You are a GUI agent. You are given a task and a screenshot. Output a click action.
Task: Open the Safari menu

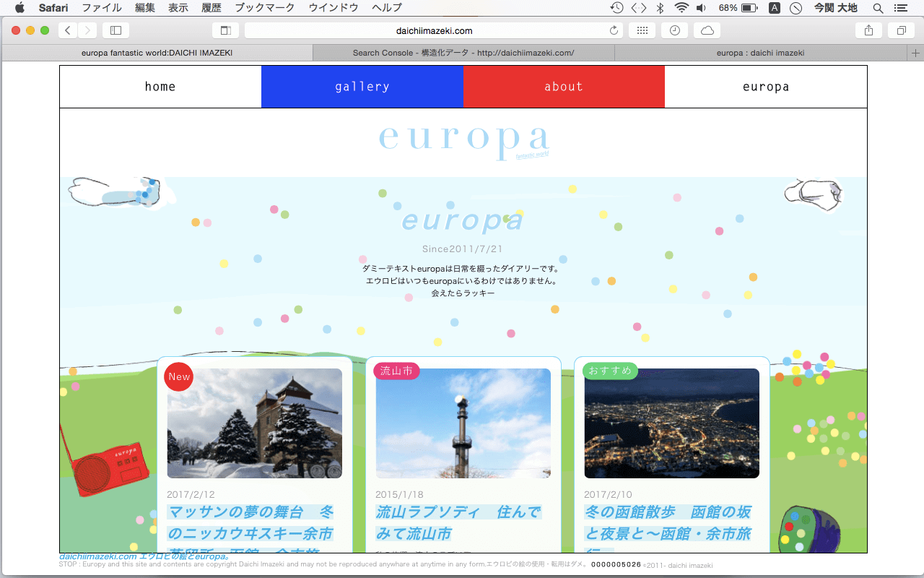(x=53, y=8)
